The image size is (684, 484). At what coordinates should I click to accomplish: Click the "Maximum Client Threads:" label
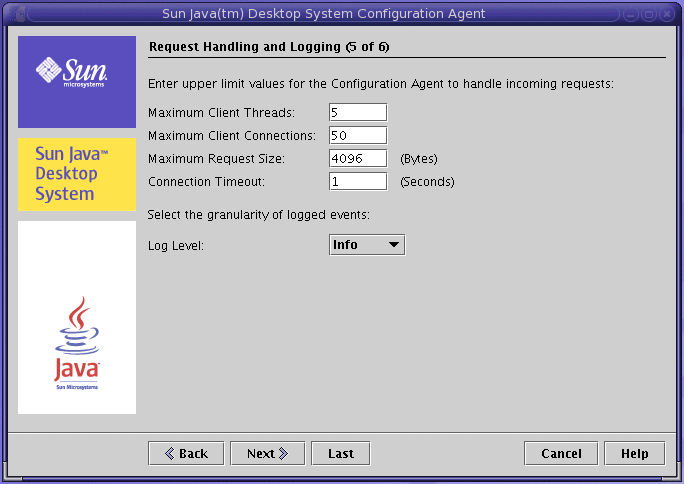[222, 112]
